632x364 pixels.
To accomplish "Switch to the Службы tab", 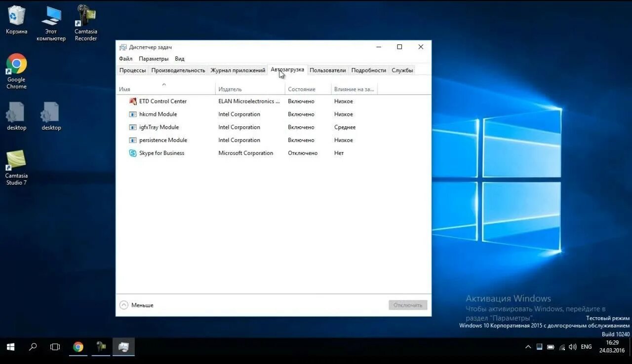I will pyautogui.click(x=402, y=70).
